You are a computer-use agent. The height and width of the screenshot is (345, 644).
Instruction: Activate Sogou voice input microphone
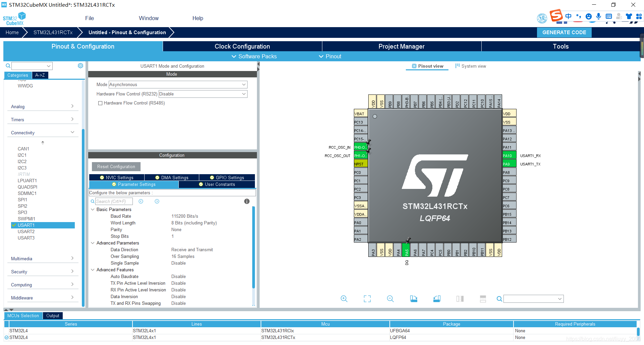coord(598,16)
